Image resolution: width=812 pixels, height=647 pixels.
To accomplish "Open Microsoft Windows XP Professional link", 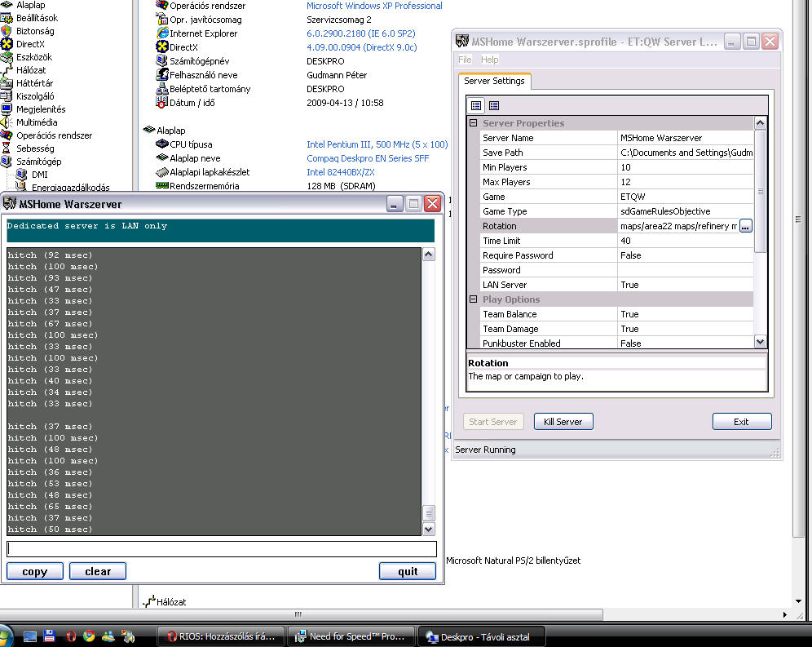I will [374, 6].
